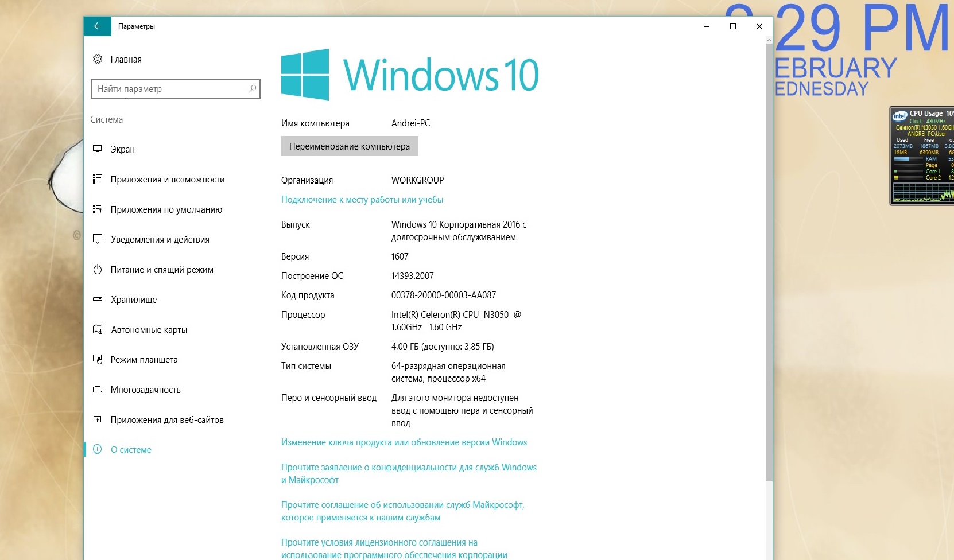Click the search magnifier icon in Найти параметр

coord(253,89)
